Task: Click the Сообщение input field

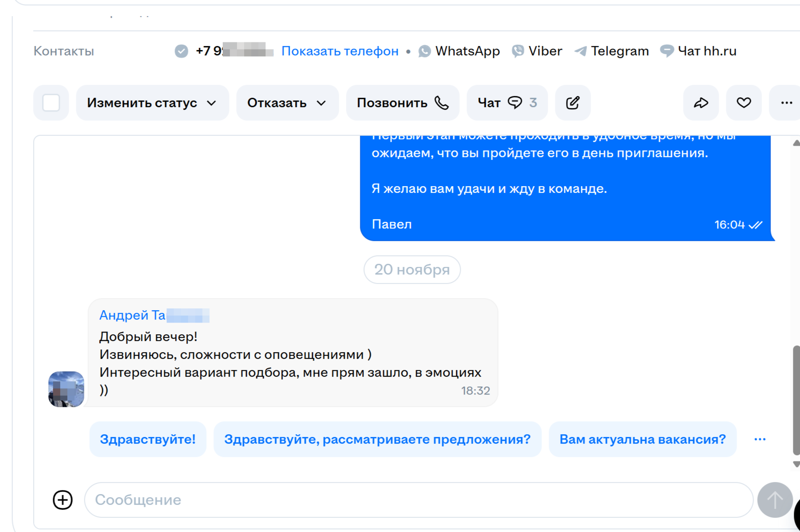Action: [312, 500]
